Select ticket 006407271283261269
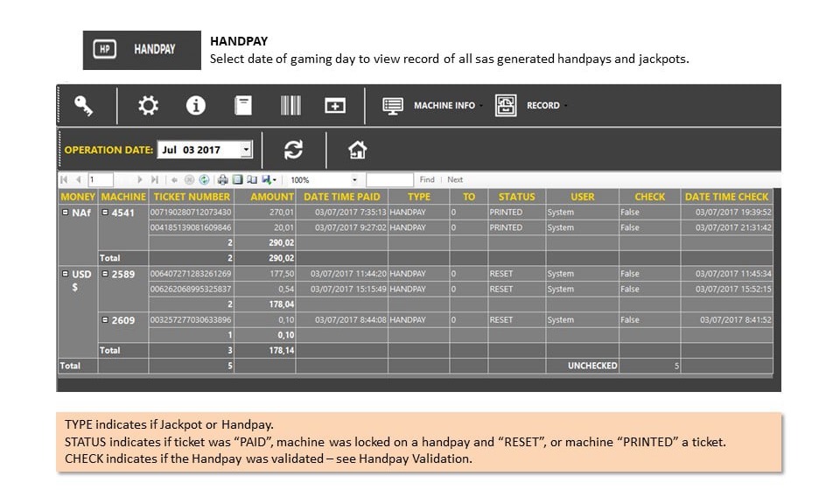The width and height of the screenshot is (840, 504). [x=191, y=274]
